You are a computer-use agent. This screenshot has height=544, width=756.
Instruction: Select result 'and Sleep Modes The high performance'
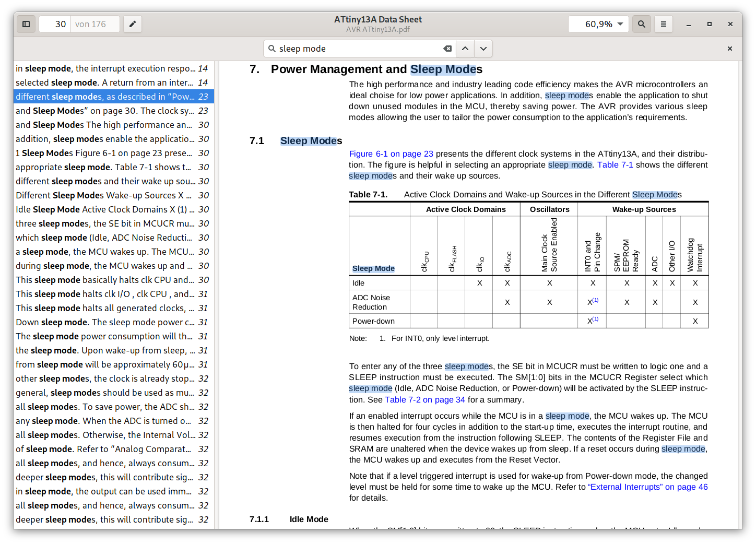[114, 125]
